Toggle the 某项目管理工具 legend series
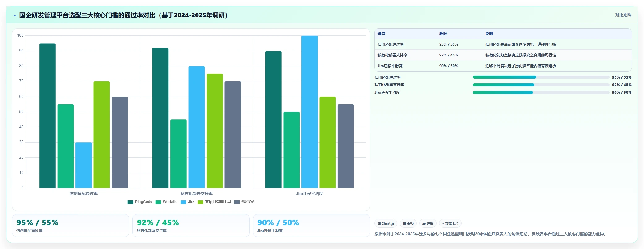Image resolution: width=644 pixels, height=249 pixels. pos(214,202)
